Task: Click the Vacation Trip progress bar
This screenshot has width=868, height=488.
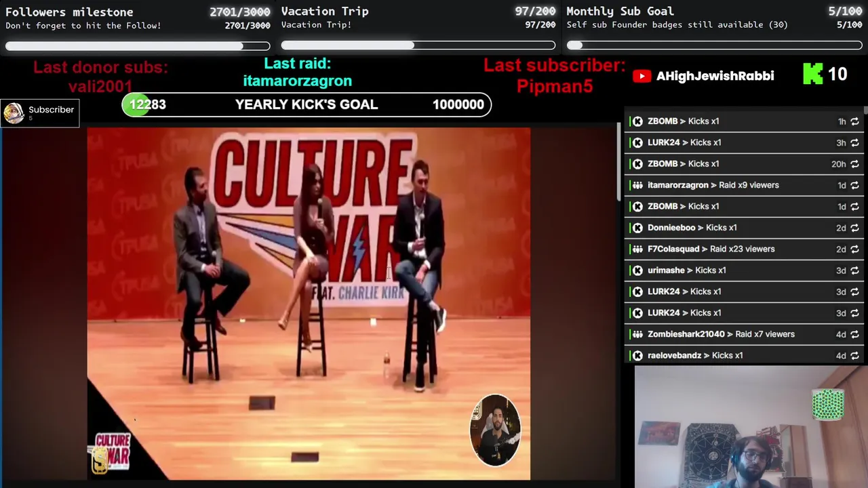Action: pos(418,45)
